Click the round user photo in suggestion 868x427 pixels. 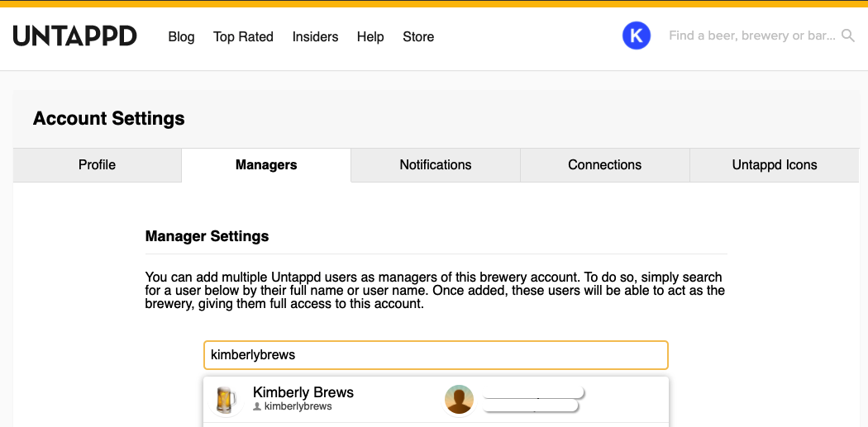[459, 400]
